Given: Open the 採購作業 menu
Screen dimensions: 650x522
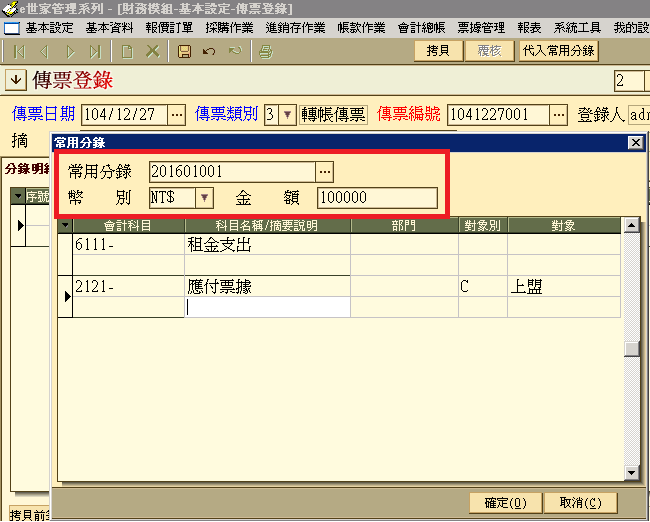Looking at the screenshot, I should click(x=230, y=27).
